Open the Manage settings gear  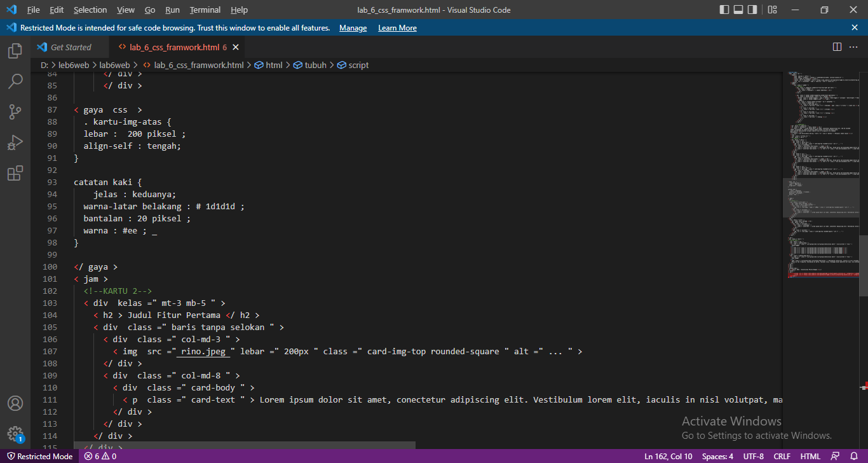(x=15, y=433)
